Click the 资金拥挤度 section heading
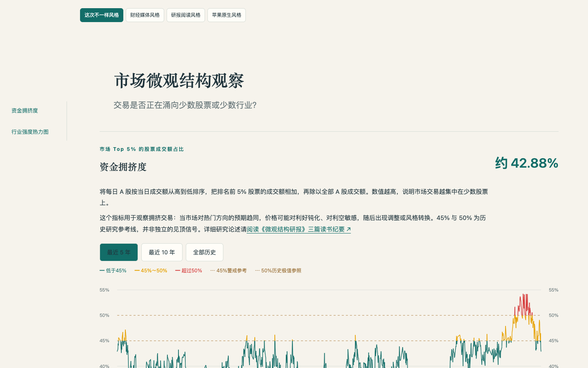Viewport: 588px width, 368px height. tap(123, 167)
